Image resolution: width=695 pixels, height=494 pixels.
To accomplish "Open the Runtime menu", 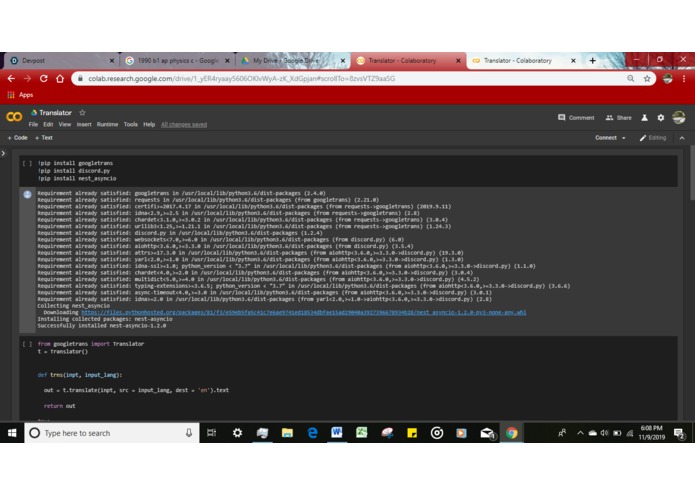I will pos(107,124).
